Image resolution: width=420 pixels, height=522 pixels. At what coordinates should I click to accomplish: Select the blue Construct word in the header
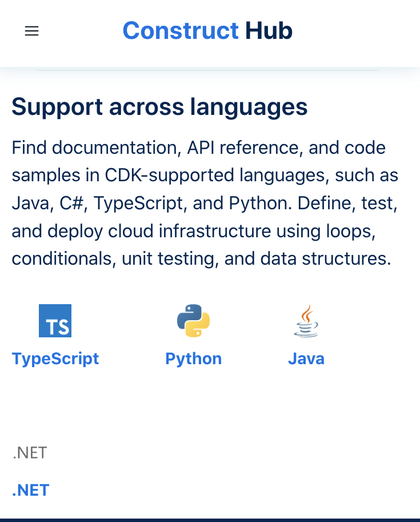[x=181, y=31]
